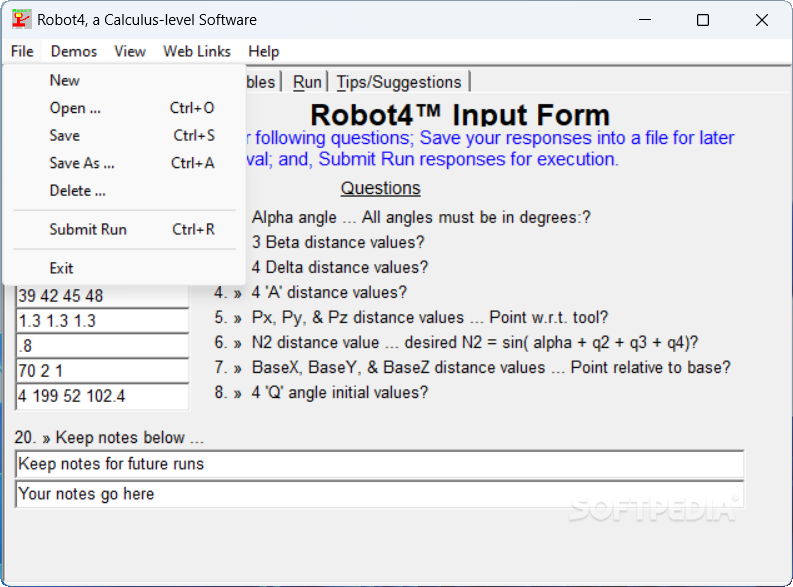This screenshot has height=587, width=793.
Task: Click question 7 text 'BaseX, BaseY, & BaseZ distance values'
Action: point(399,367)
